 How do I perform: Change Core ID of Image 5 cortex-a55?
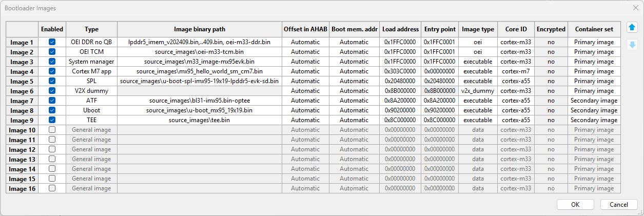pos(515,81)
